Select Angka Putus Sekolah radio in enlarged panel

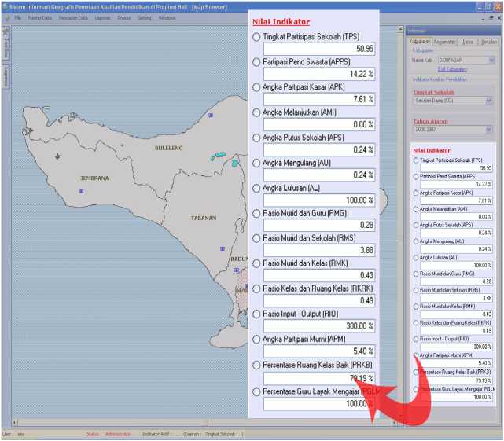[x=256, y=138]
